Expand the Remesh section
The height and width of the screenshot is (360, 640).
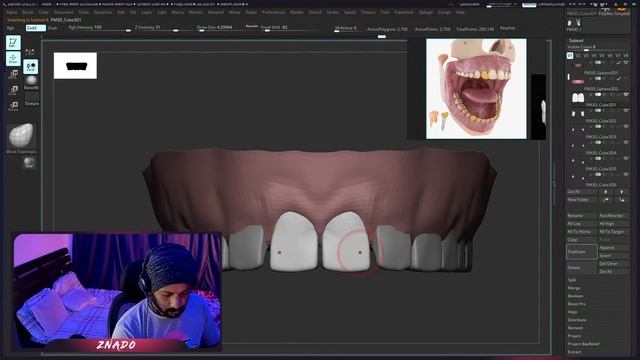576,328
